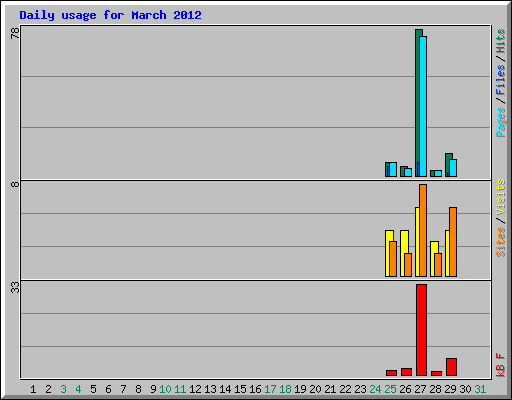Click day label '3' on the axis
This screenshot has width=512, height=400.
pyautogui.click(x=63, y=389)
